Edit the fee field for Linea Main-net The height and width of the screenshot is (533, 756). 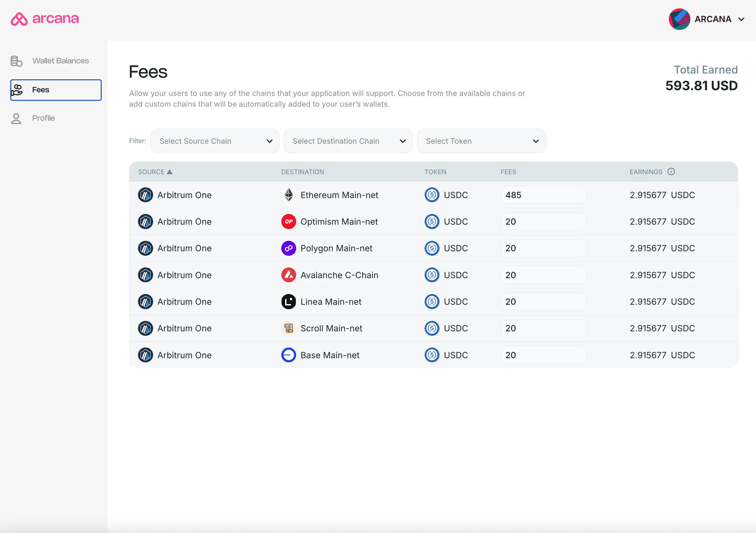[543, 302]
